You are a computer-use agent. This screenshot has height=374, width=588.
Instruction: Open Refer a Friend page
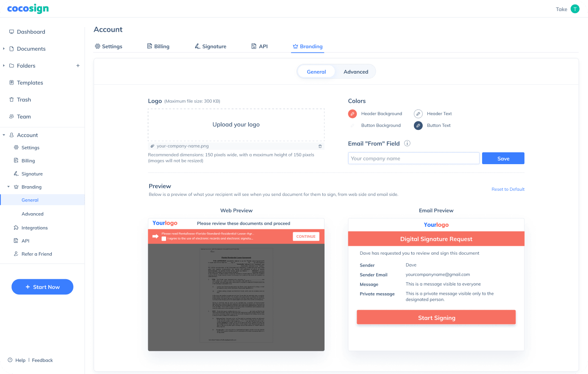(x=36, y=254)
